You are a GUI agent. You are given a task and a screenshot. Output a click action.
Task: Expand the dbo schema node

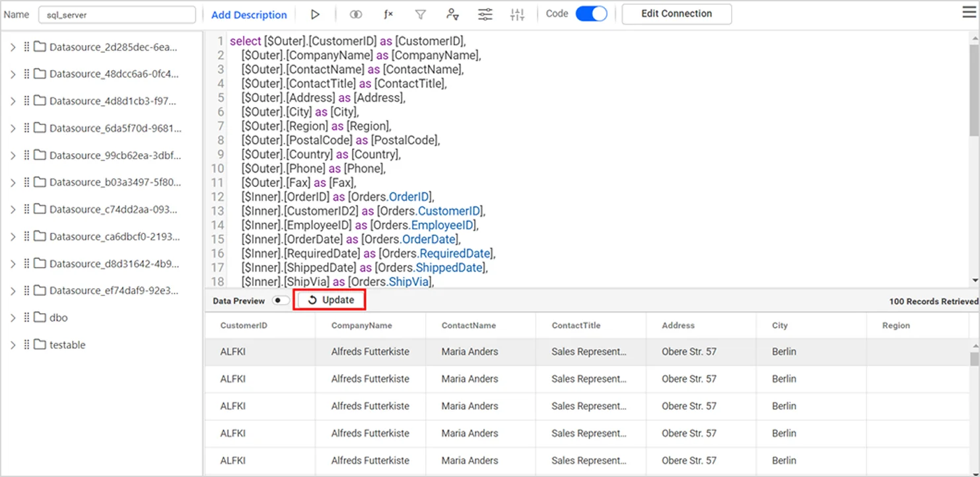click(x=13, y=318)
